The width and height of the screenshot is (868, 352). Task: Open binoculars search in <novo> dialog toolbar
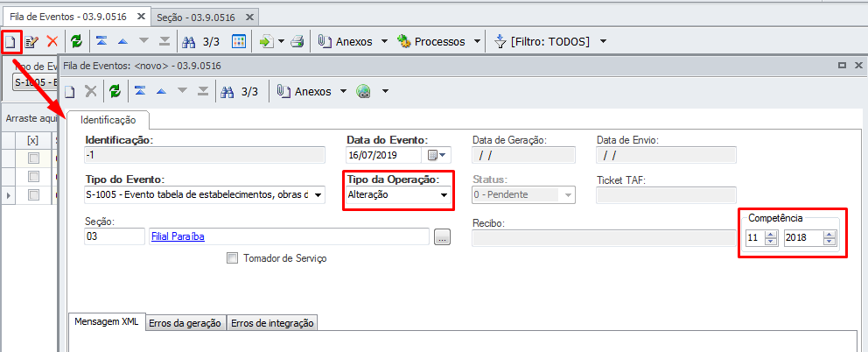point(227,91)
